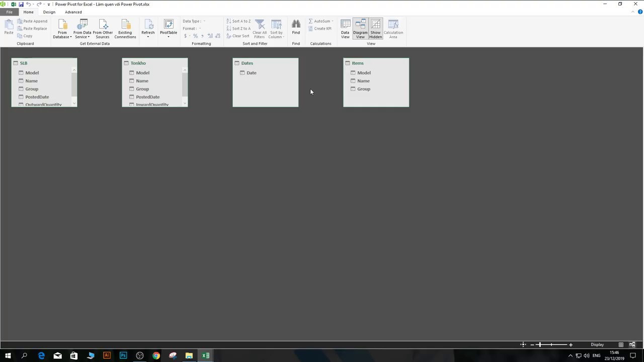This screenshot has height=362, width=644.
Task: Open Power Pivot help question mark
Action: pyautogui.click(x=640, y=12)
